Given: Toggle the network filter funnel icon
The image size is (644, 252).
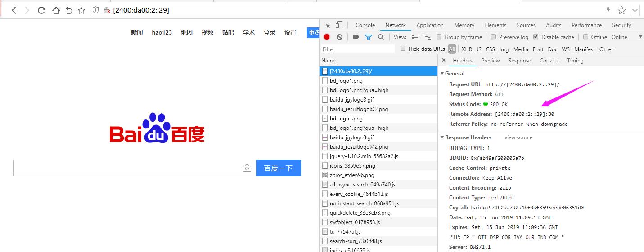Looking at the screenshot, I should [x=369, y=37].
